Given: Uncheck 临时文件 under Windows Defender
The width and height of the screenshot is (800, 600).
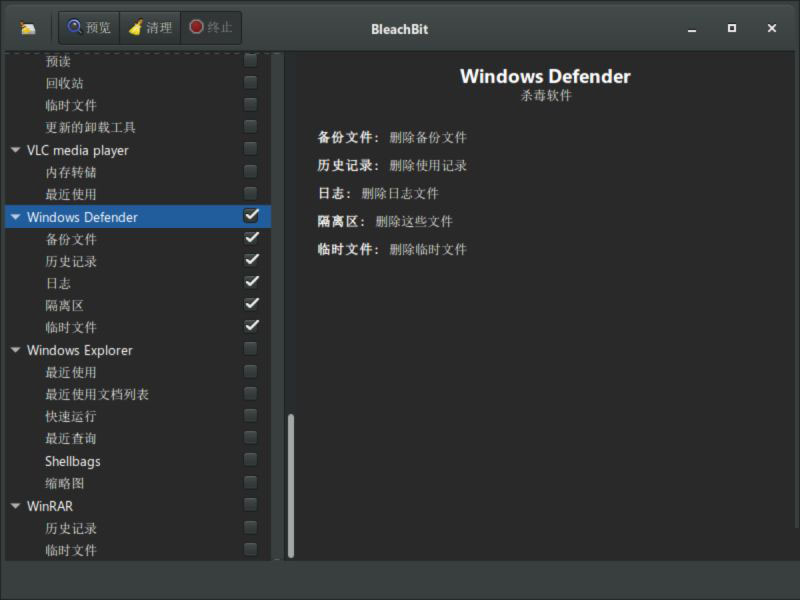Looking at the screenshot, I should click(251, 327).
